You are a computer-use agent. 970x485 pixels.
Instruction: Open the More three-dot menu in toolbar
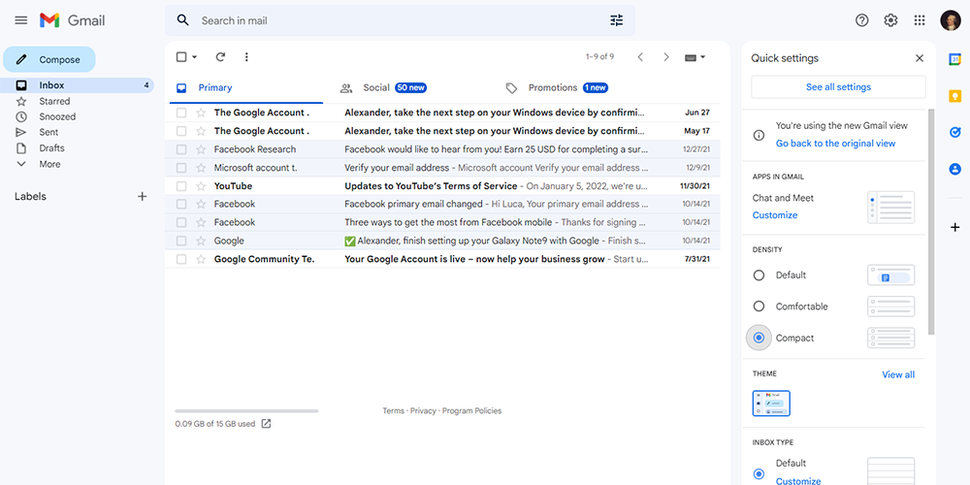click(246, 57)
